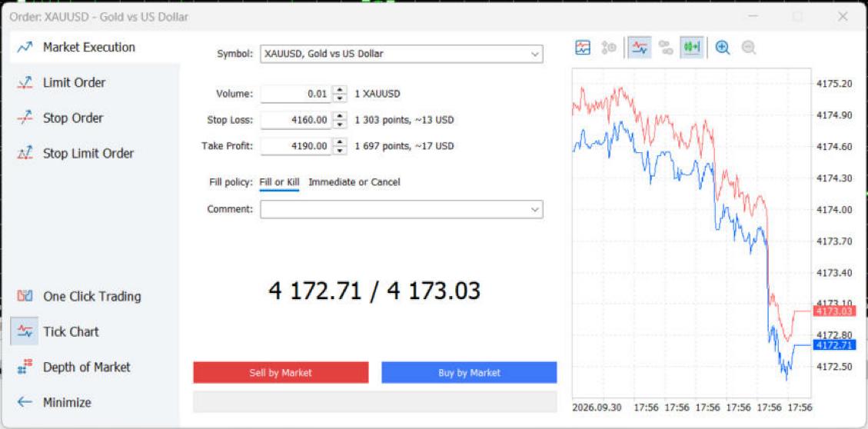
Task: Open Depth of Market
Action: [74, 367]
